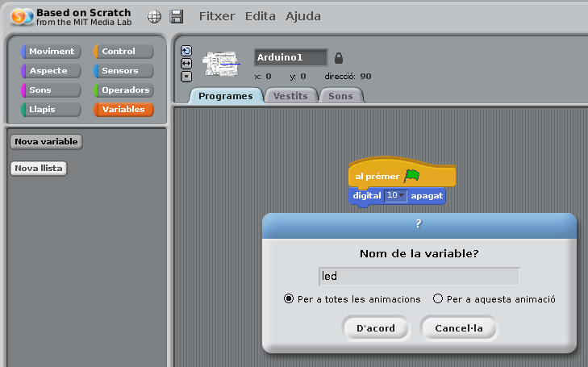Open the digital pin 10 dropdown

click(395, 195)
